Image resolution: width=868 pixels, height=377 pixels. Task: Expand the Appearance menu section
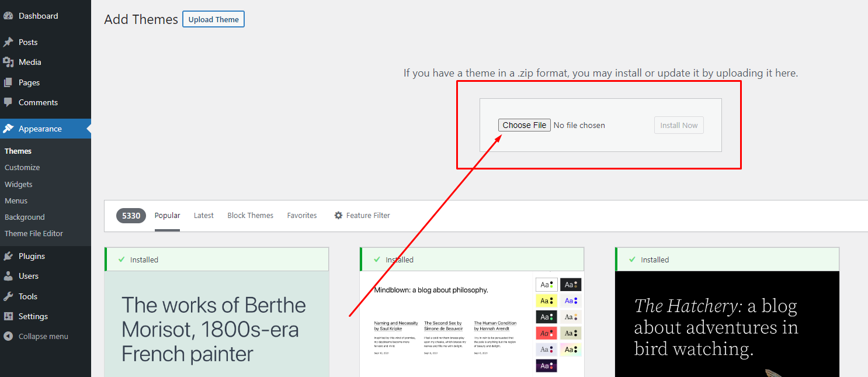pyautogui.click(x=40, y=129)
